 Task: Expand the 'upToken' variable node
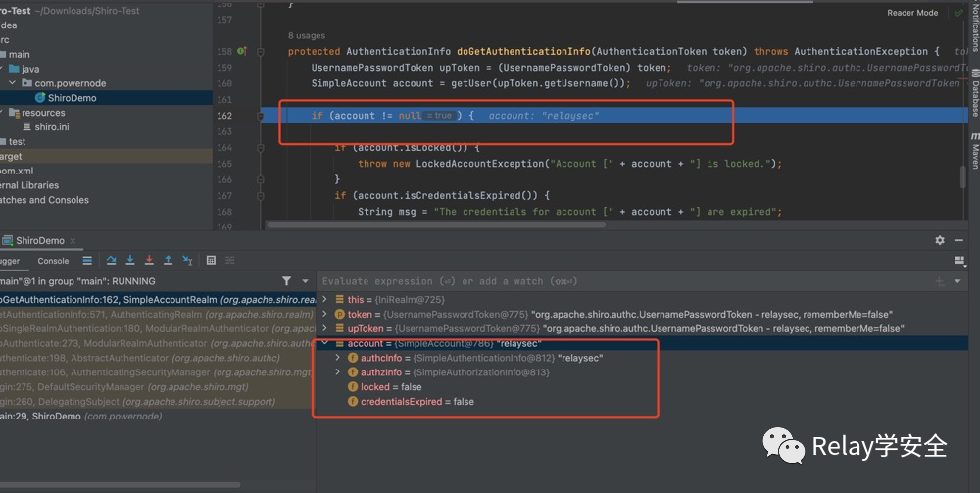tap(325, 328)
